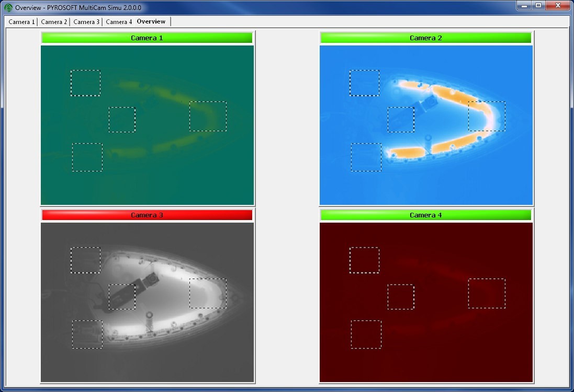Open the Camera 2 tab
Screen dimensions: 574x392
click(54, 22)
